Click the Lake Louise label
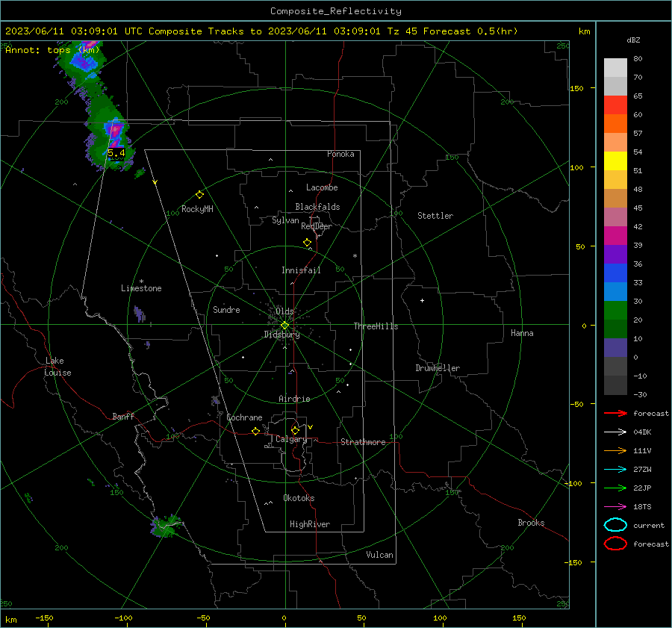The height and width of the screenshot is (628, 672). [x=57, y=367]
